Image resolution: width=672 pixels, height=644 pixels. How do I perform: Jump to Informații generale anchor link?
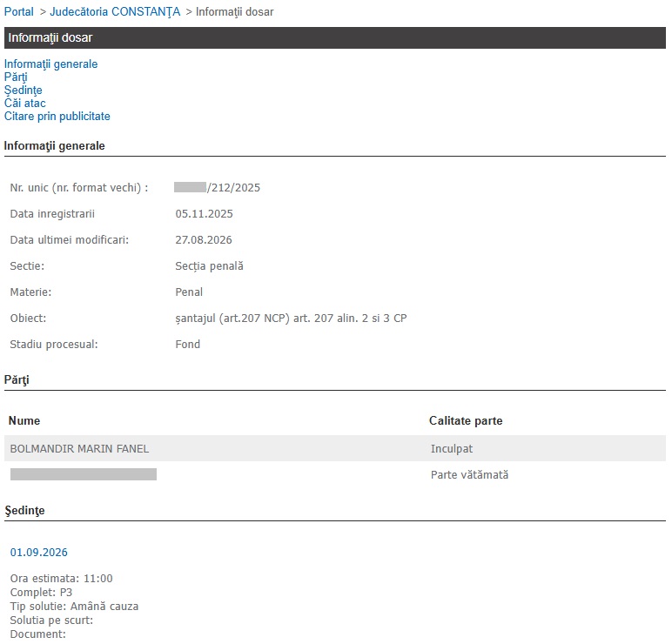pyautogui.click(x=51, y=64)
